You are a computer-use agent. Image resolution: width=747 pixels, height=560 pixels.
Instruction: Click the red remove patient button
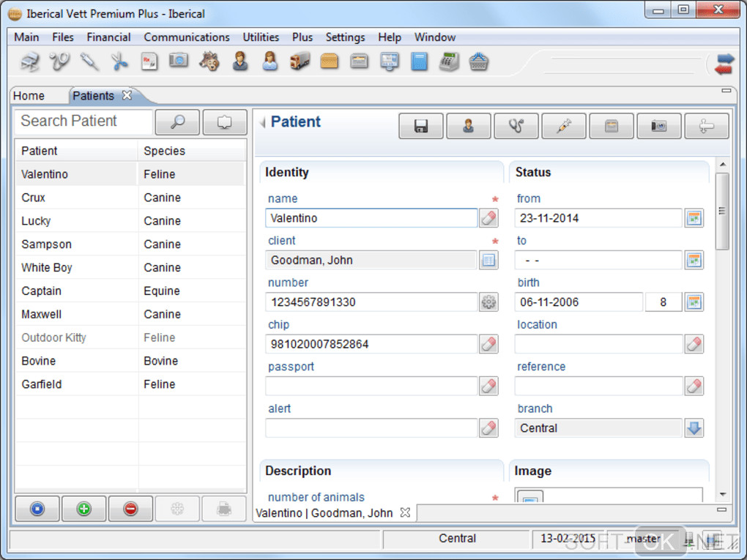[130, 509]
